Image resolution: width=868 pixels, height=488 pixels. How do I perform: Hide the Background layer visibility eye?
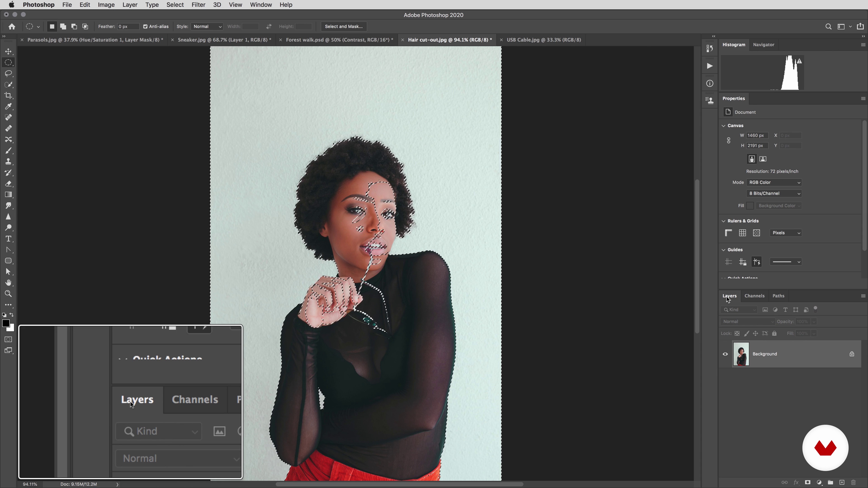click(x=725, y=354)
